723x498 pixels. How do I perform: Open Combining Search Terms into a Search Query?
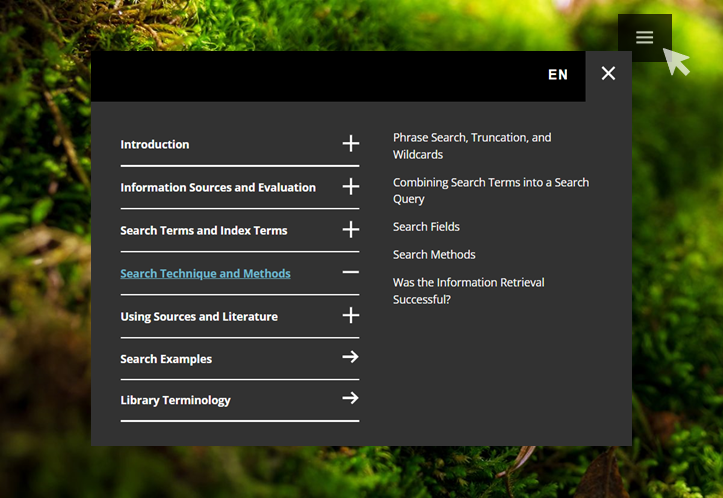[491, 190]
